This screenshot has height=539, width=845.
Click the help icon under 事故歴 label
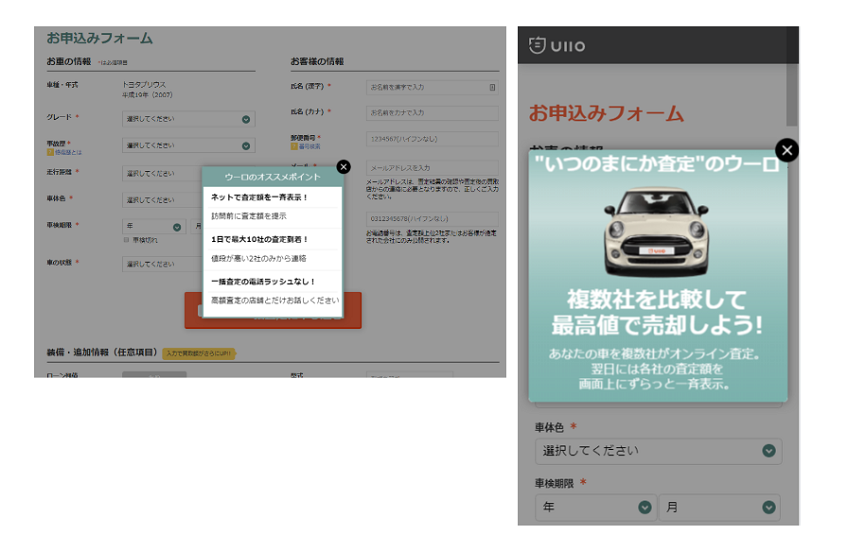pyautogui.click(x=50, y=153)
